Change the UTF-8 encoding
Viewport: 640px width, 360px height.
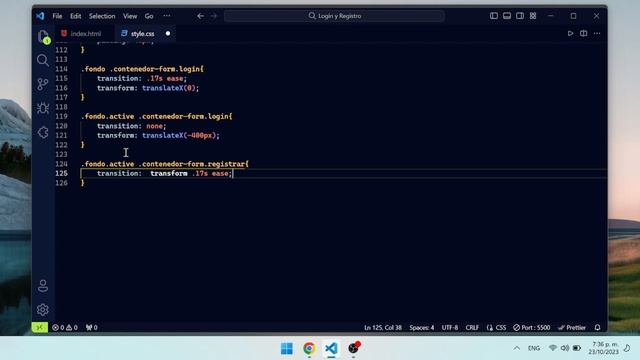[450, 327]
